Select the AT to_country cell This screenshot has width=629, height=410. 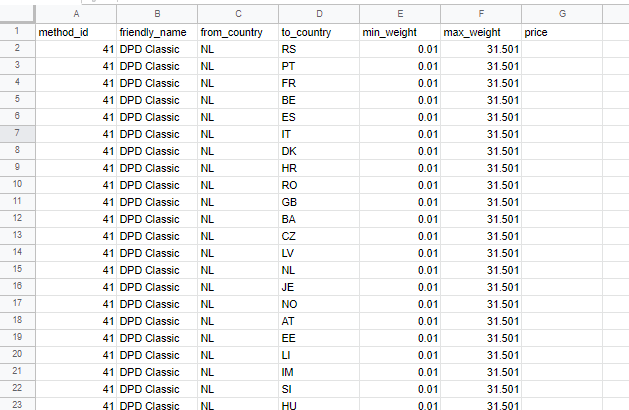(x=319, y=321)
